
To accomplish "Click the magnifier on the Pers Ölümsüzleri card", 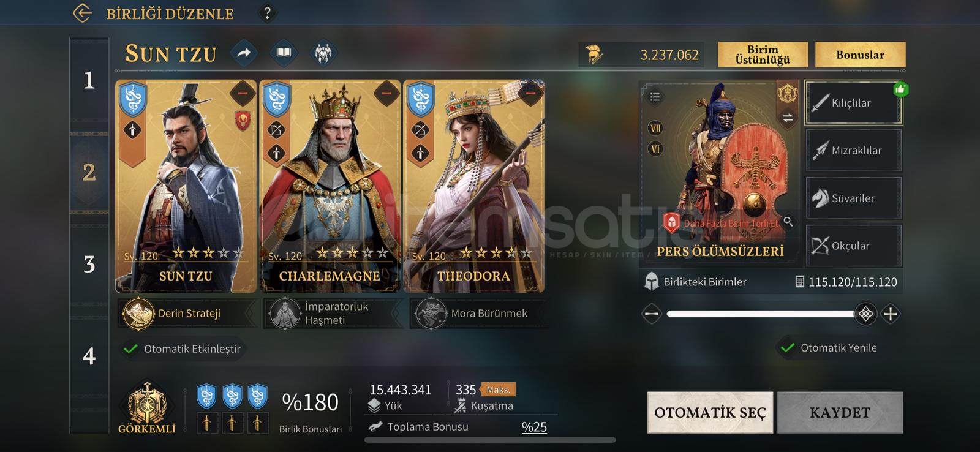I will click(788, 222).
